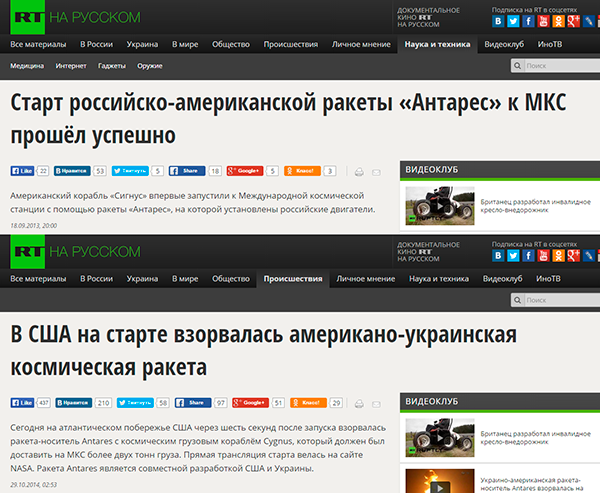The height and width of the screenshot is (493, 600).
Task: Open RT Google+ page from upper header
Action: tap(574, 21)
